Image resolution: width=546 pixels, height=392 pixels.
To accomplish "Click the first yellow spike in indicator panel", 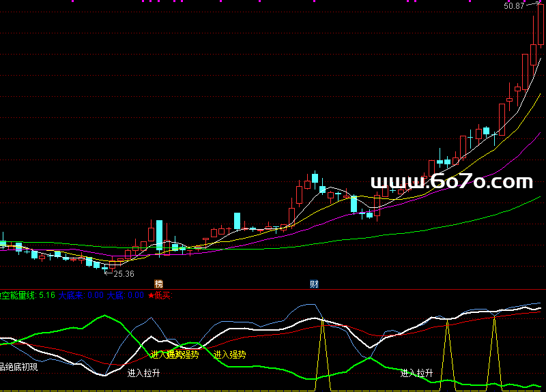I will (321, 348).
